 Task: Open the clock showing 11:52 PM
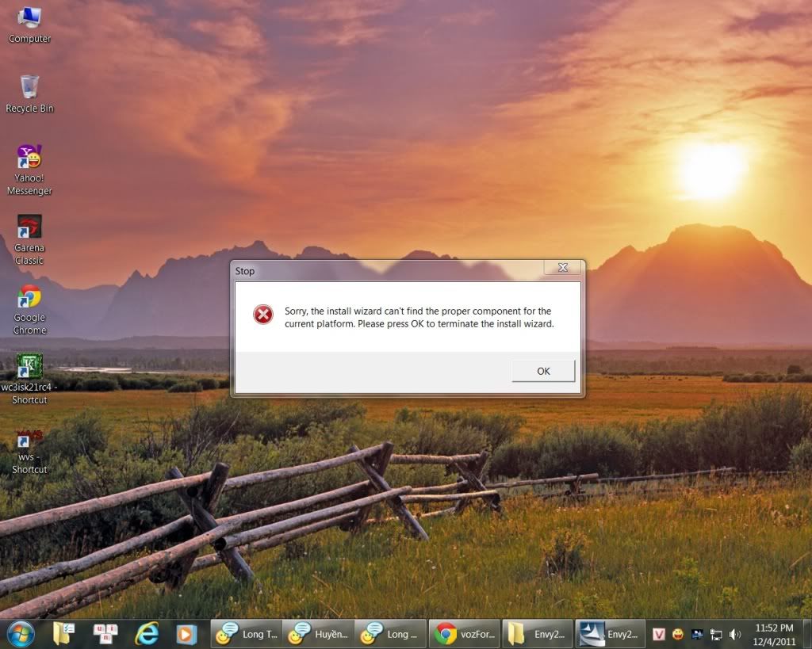point(774,634)
